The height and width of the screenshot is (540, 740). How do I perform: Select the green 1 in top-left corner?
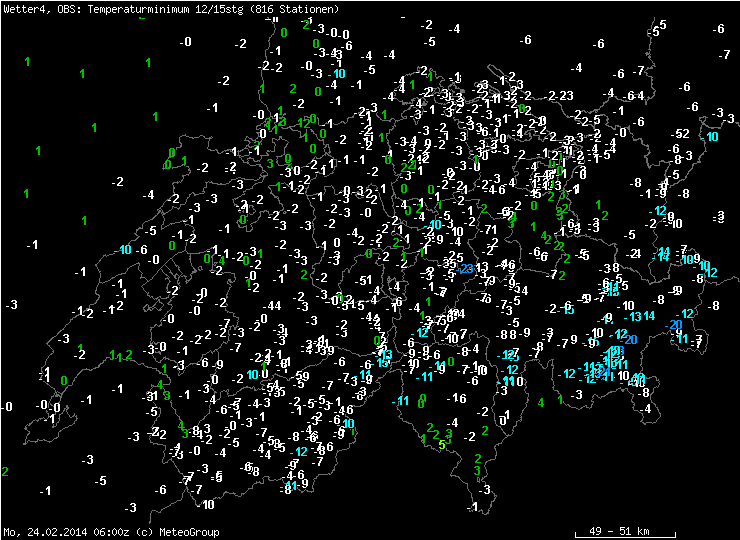26,62
